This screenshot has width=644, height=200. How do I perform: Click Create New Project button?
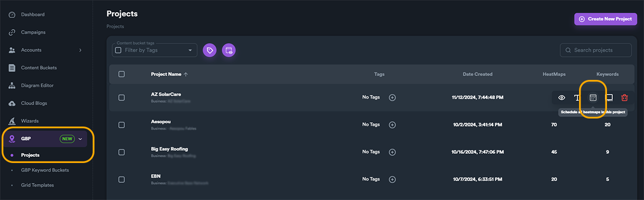(x=606, y=19)
